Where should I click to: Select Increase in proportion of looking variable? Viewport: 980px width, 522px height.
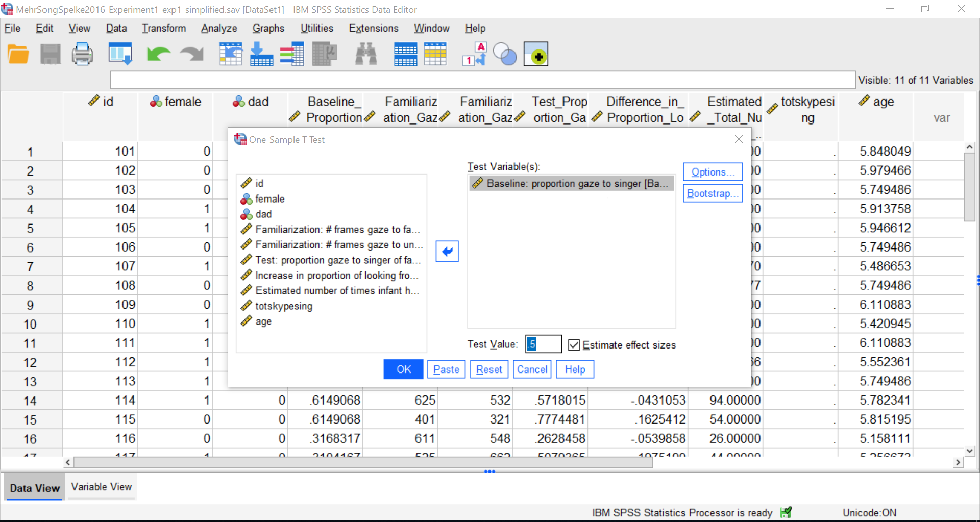click(331, 275)
